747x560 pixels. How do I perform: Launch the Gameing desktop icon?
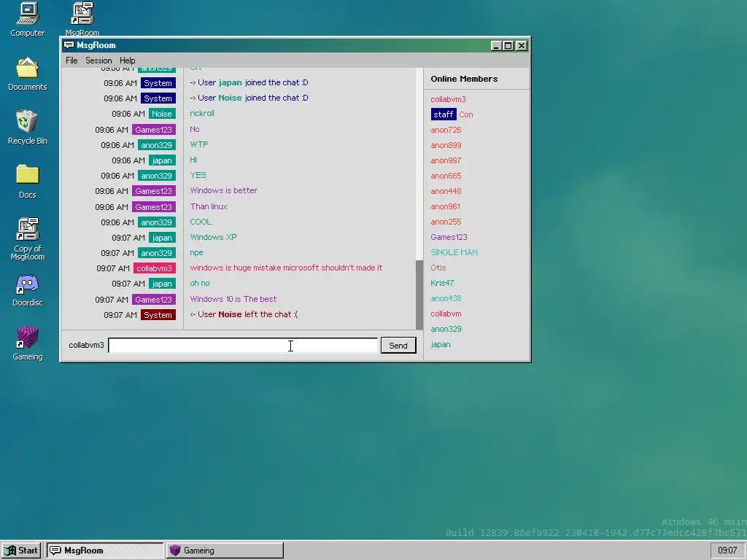click(27, 343)
